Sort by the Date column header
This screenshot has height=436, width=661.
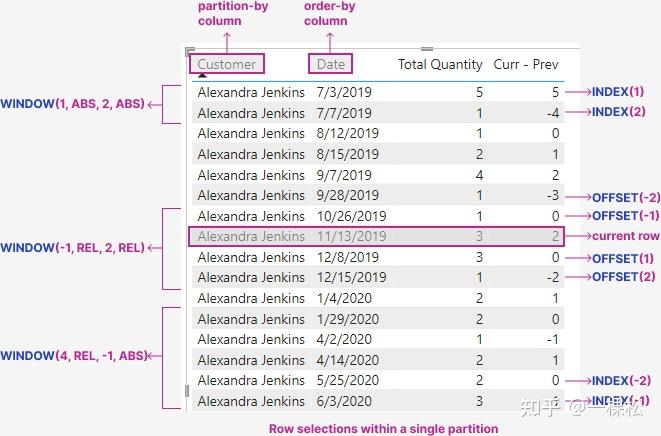(330, 64)
